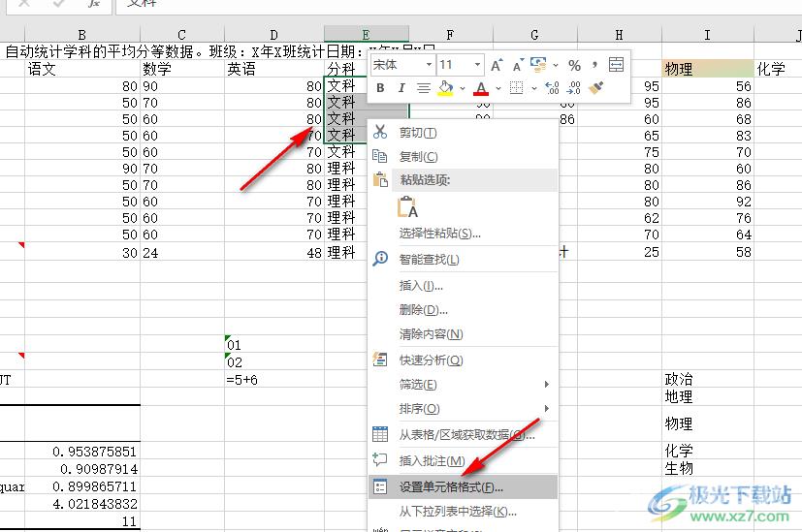Image resolution: width=802 pixels, height=532 pixels.
Task: Click the cell containing 生物
Action: (707, 469)
